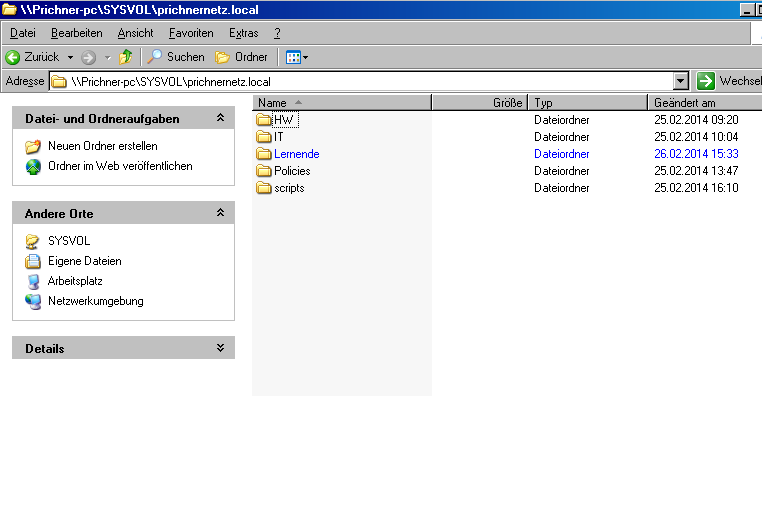This screenshot has height=512, width=762.
Task: Collapse the Andere Orte panel
Action: [x=220, y=212]
